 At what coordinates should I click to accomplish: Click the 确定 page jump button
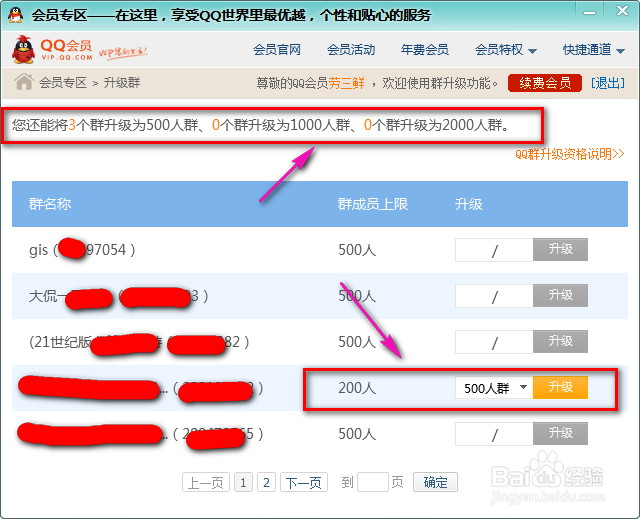(x=435, y=483)
